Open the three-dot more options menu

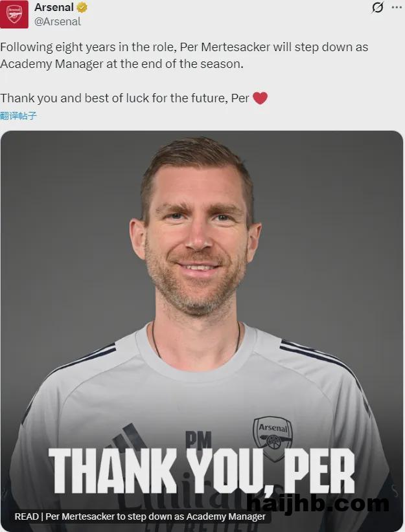pyautogui.click(x=397, y=8)
